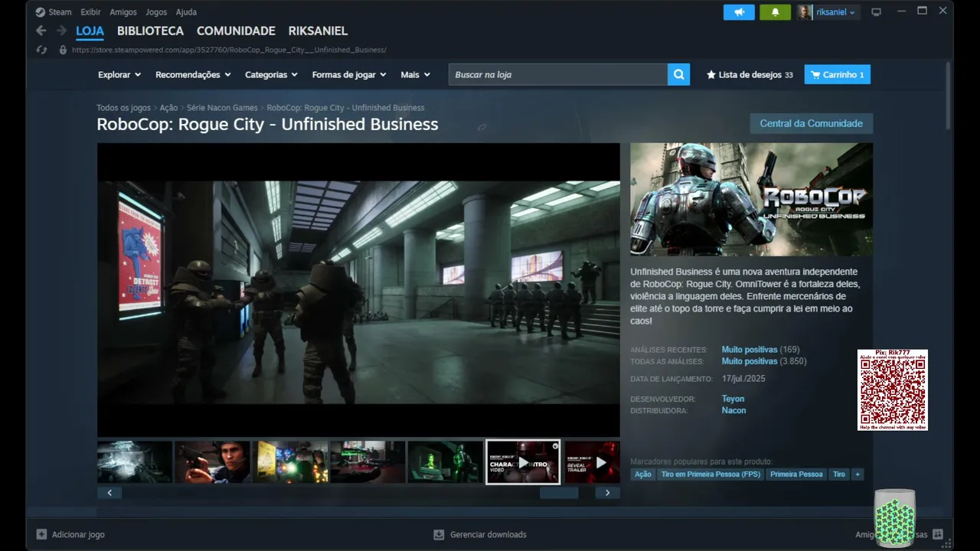Open the Explorar dropdown menu
Viewport: 980px width, 551px height.
tap(119, 74)
